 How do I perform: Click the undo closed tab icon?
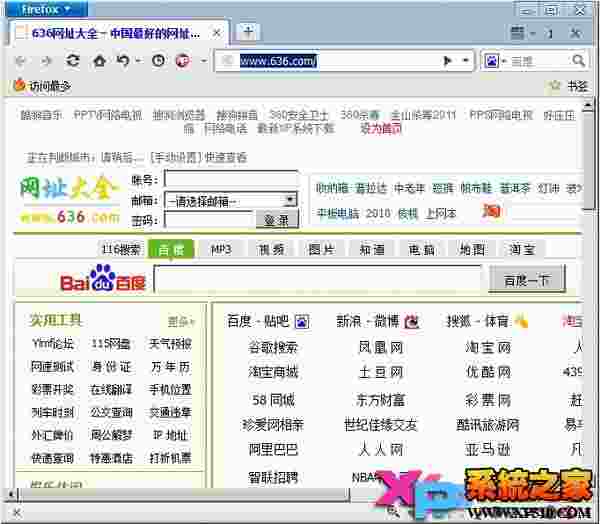123,60
